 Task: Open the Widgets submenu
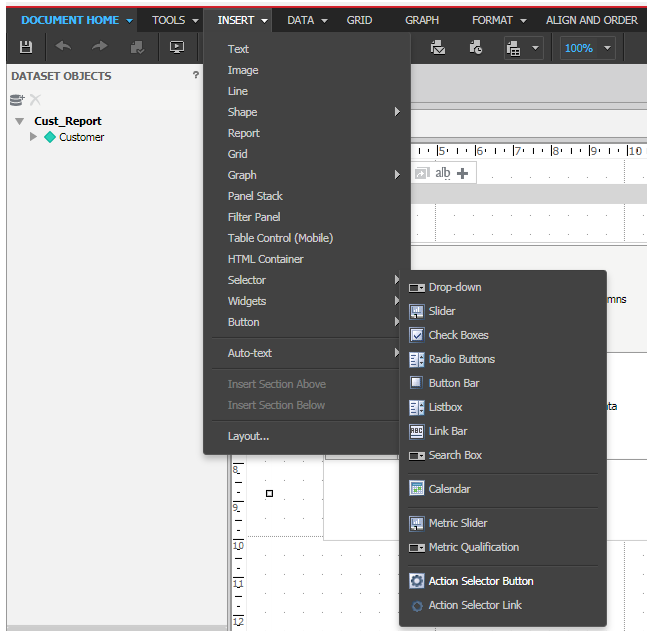pos(247,301)
